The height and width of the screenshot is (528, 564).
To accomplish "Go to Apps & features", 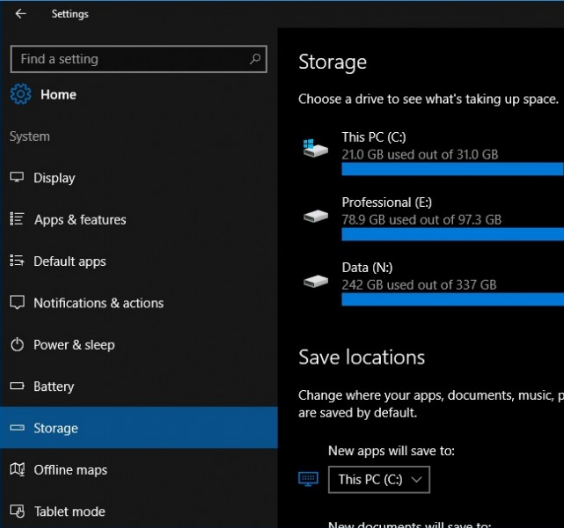I will [x=139, y=219].
